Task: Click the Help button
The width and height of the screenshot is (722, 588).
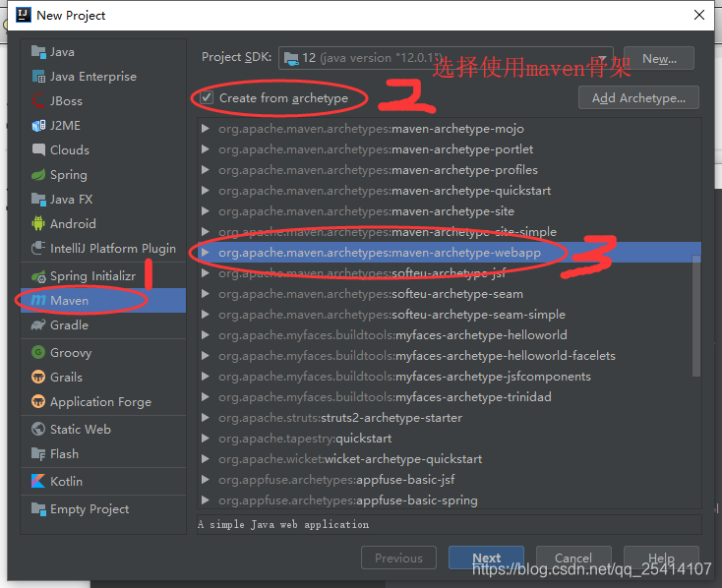Action: click(x=661, y=559)
